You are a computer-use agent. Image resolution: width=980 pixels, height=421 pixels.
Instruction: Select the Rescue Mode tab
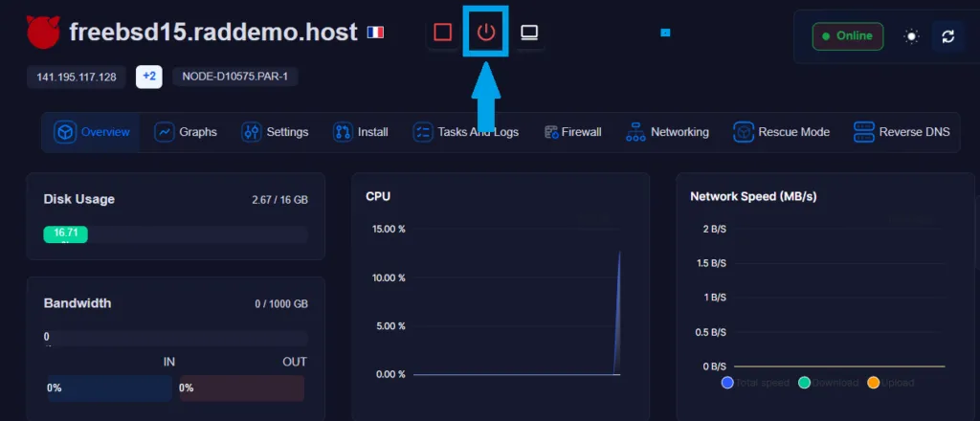pyautogui.click(x=781, y=132)
